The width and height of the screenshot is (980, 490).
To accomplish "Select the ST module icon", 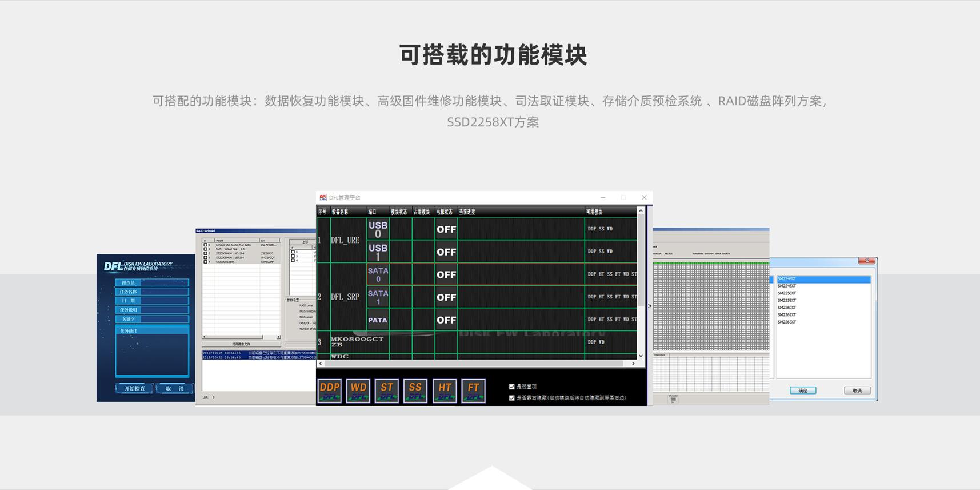I will point(387,391).
